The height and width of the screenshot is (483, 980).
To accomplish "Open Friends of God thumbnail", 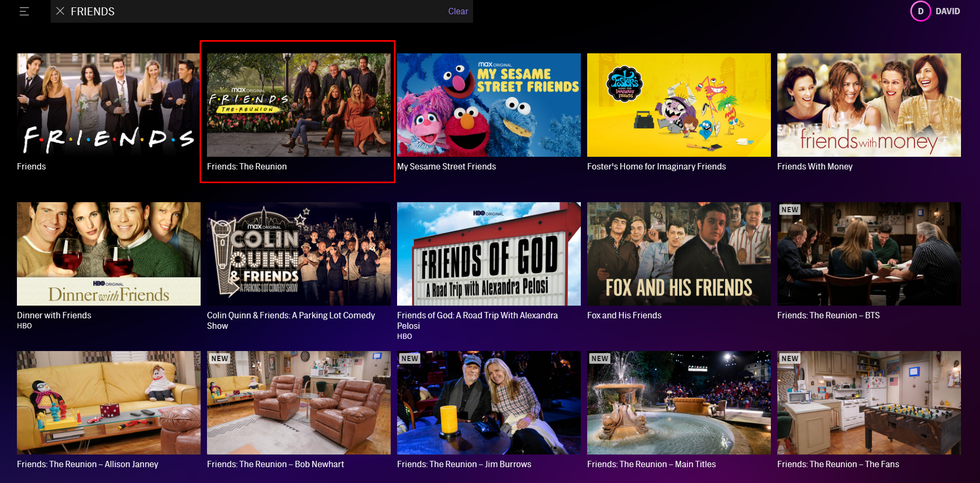I will coord(489,254).
